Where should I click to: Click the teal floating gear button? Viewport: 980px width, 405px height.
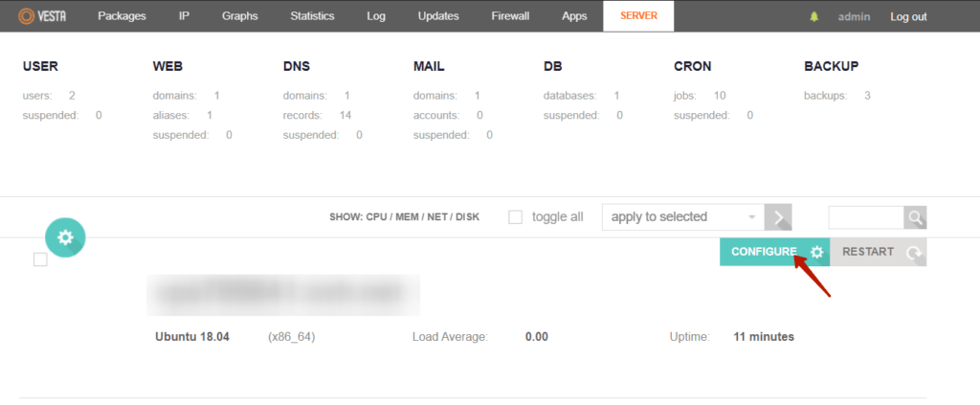(65, 237)
